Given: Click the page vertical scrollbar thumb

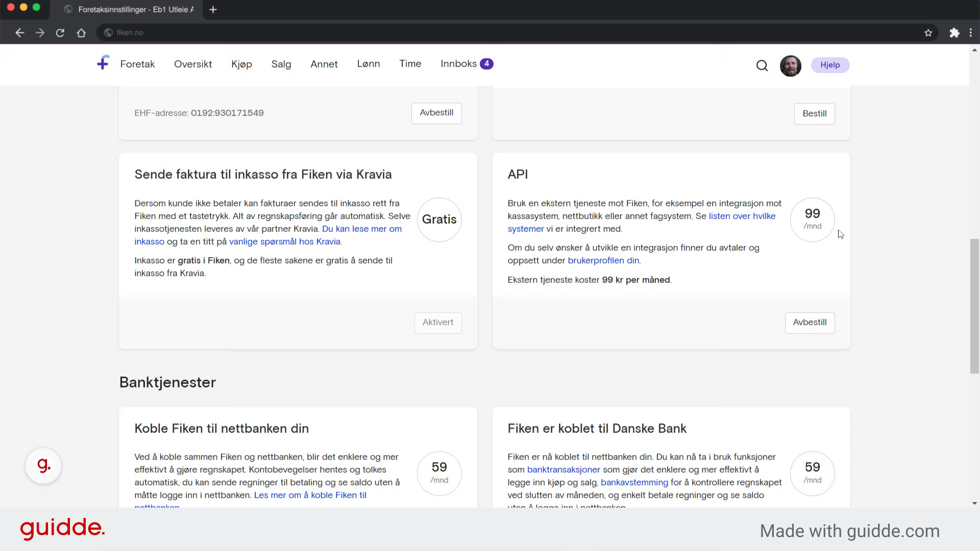Looking at the screenshot, I should tap(974, 306).
